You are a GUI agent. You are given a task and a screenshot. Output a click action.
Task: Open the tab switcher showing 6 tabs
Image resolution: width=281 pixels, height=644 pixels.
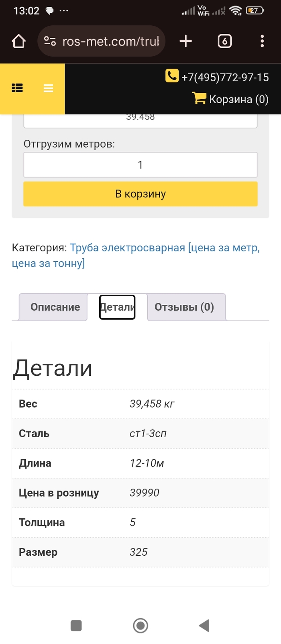click(224, 41)
